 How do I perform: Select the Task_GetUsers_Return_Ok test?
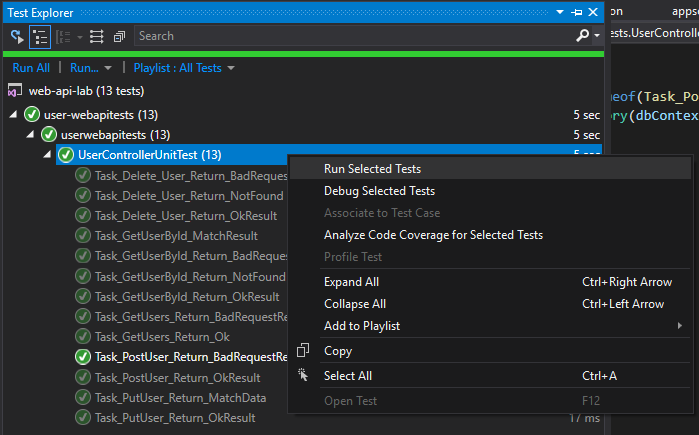[x=162, y=337]
